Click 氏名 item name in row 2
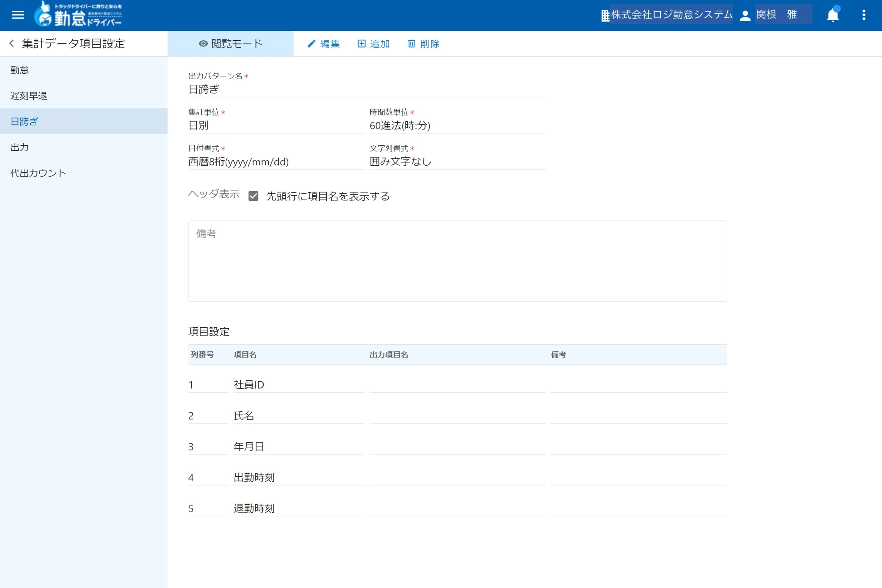This screenshot has width=882, height=588. (299, 415)
